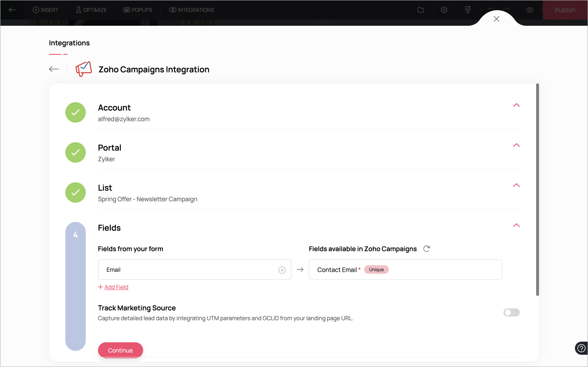Click the undo arrow icon
Viewport: 588px width, 367px height.
pyautogui.click(x=492, y=10)
